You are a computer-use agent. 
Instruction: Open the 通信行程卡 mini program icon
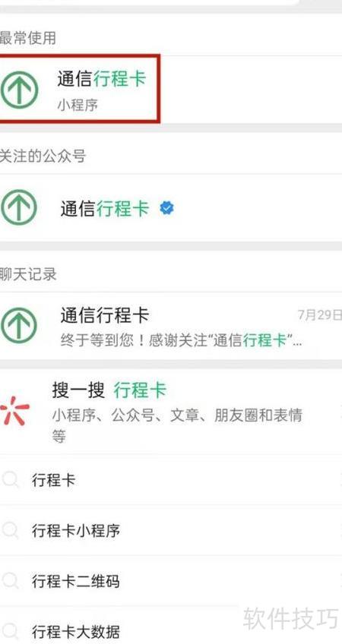[19, 90]
